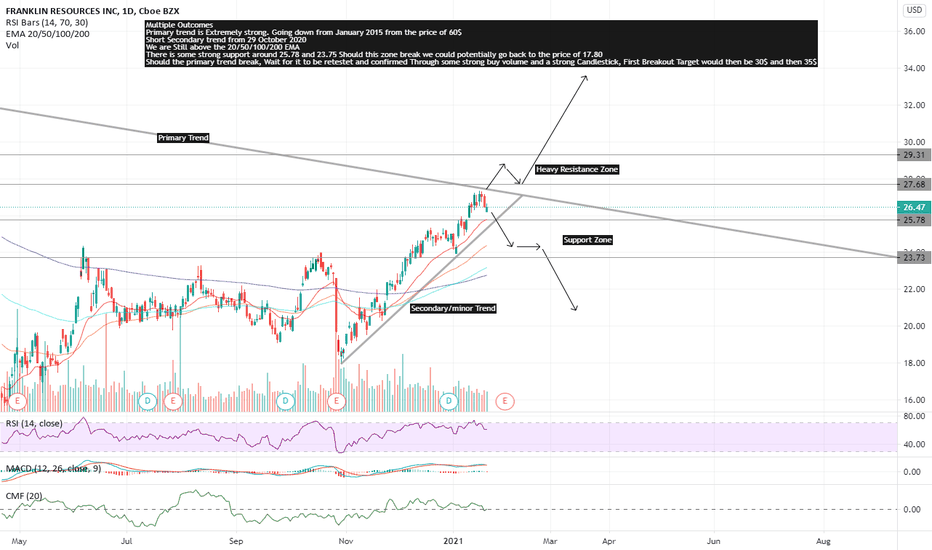
Task: Click the Primary Trend text label
Action: pos(183,138)
